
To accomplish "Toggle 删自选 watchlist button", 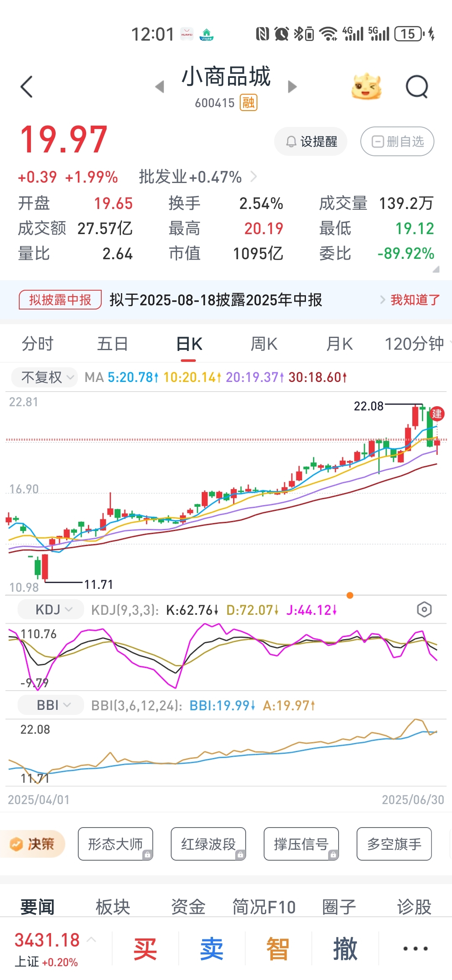I will click(397, 142).
